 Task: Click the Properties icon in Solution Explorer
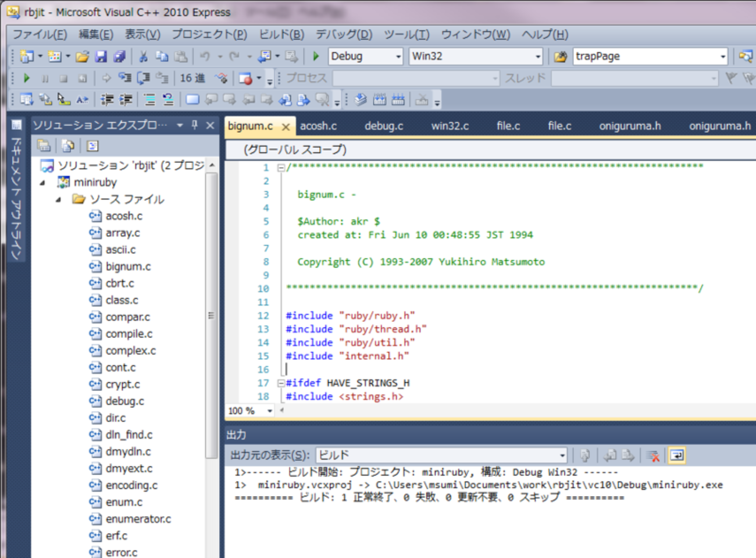[x=44, y=145]
